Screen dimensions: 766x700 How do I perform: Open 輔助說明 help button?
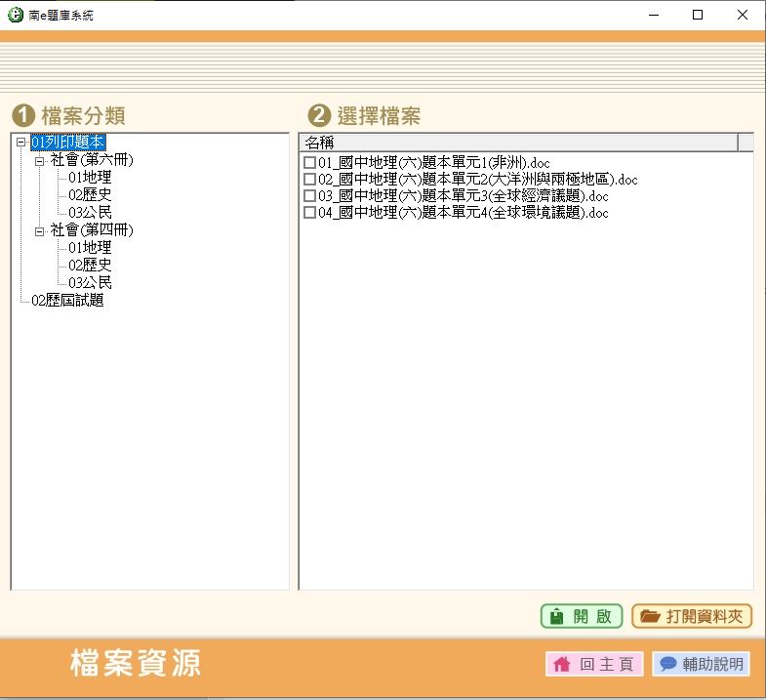(701, 664)
